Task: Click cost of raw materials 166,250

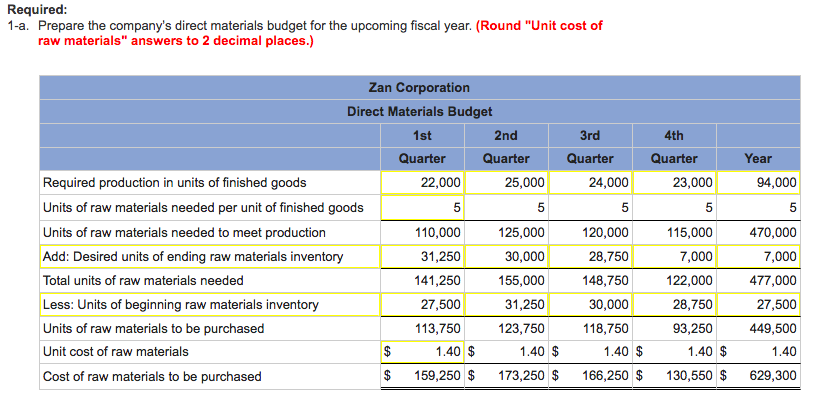Action: pos(606,376)
